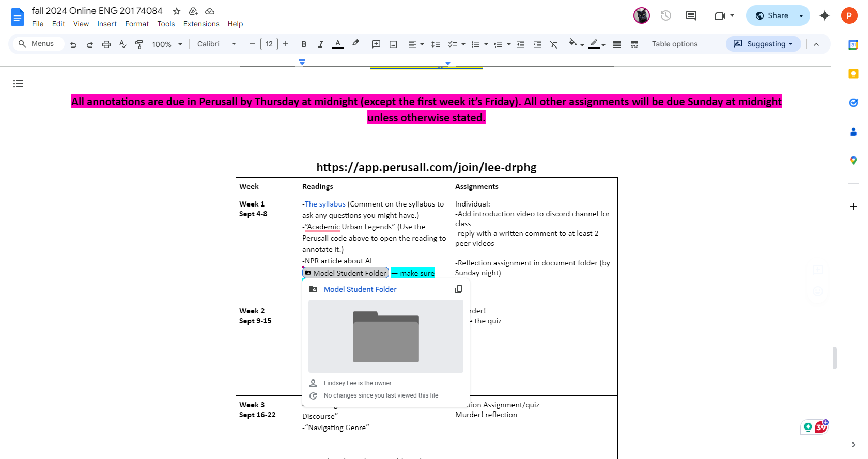Screen dimensions: 868x459
Task: Click the Share button
Action: coord(771,15)
